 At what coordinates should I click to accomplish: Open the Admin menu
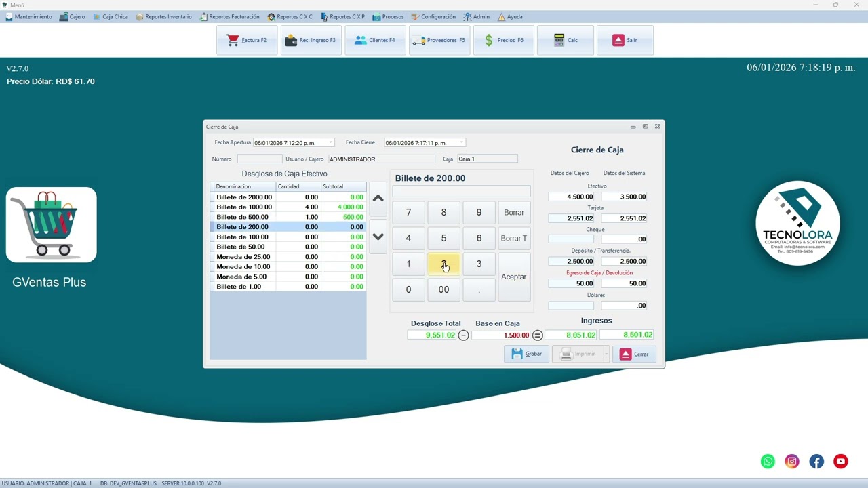point(477,16)
